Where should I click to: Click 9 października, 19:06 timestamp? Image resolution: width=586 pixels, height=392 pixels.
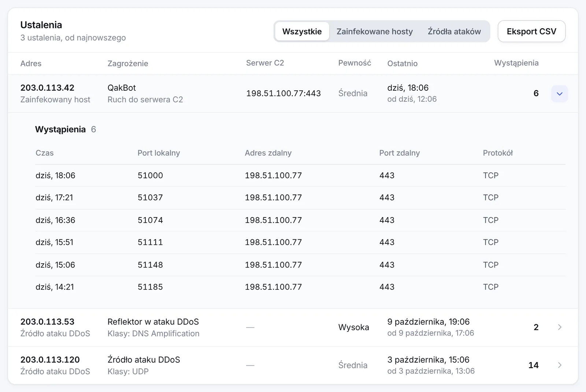tap(428, 322)
